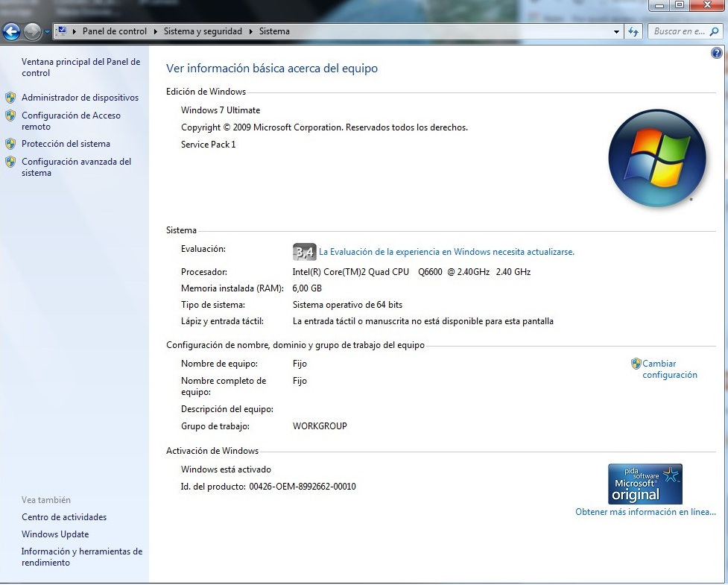Viewport: 728px width, 585px height.
Task: Click the Refresh button beside address bar
Action: 633,31
